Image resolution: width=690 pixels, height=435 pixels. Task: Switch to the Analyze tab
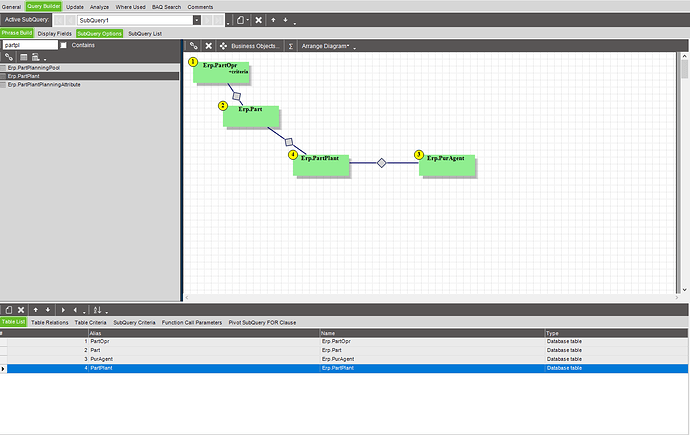pos(99,7)
